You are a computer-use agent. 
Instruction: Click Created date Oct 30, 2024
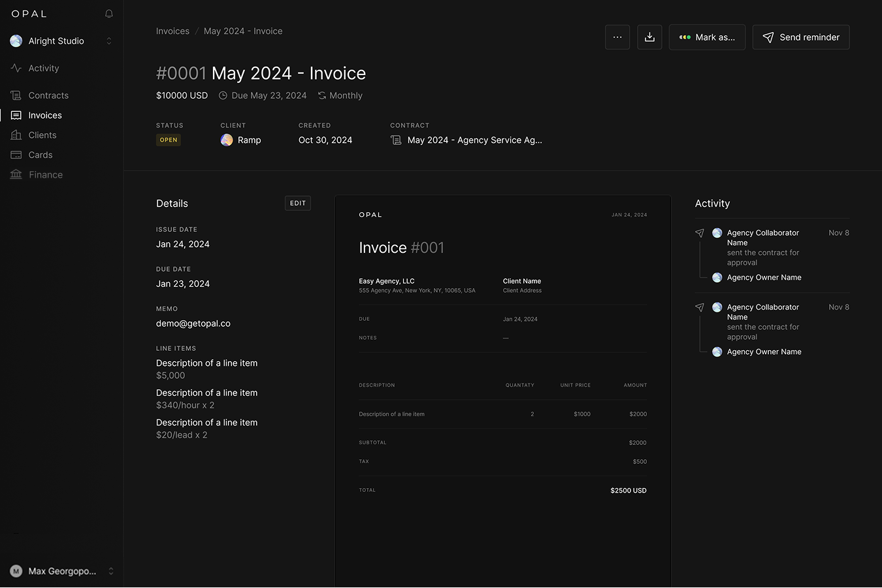click(x=325, y=140)
